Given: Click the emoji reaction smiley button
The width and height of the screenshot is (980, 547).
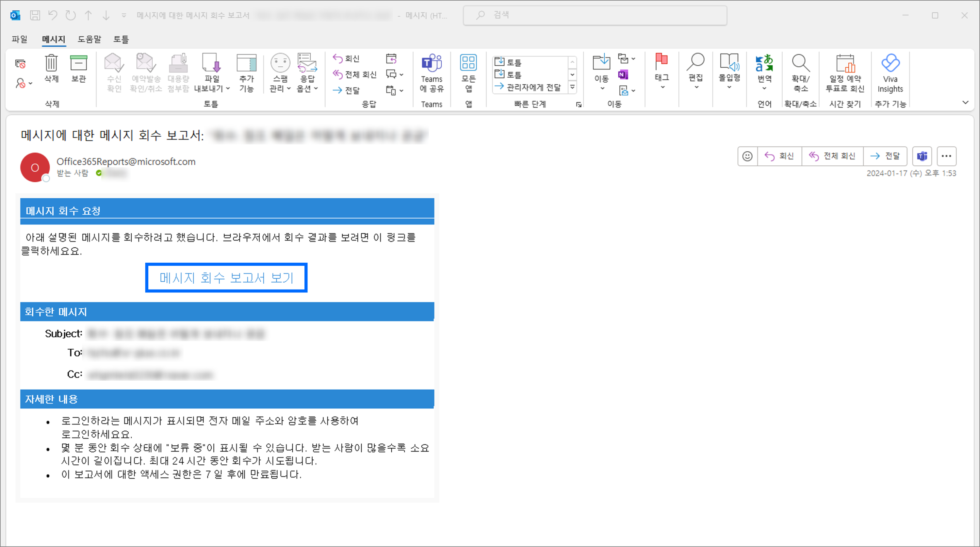Looking at the screenshot, I should pyautogui.click(x=747, y=156).
